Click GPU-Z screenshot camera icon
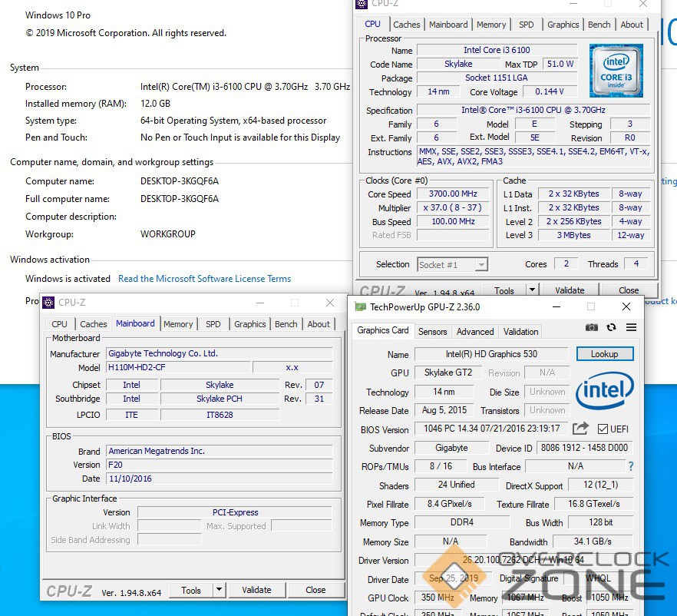This screenshot has width=677, height=616. point(592,327)
